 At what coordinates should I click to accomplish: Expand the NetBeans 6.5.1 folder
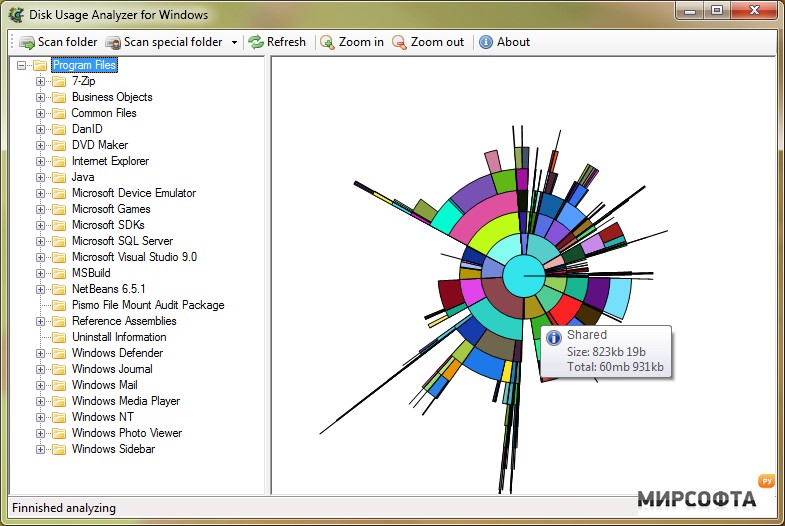click(x=41, y=289)
